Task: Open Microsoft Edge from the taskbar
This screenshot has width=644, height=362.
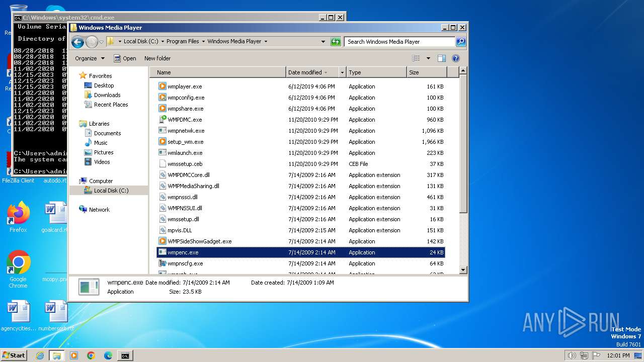Action: (108, 355)
